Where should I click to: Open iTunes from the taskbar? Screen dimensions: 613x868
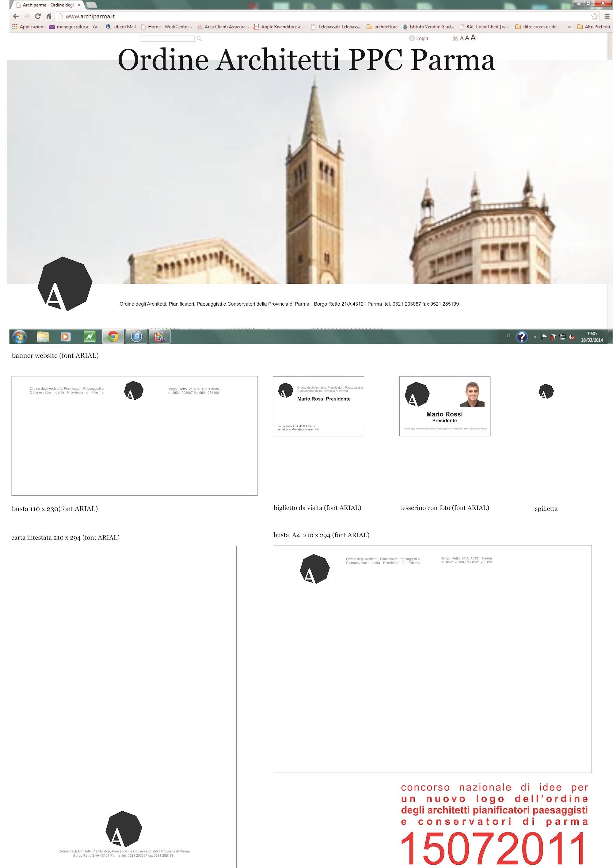(136, 337)
